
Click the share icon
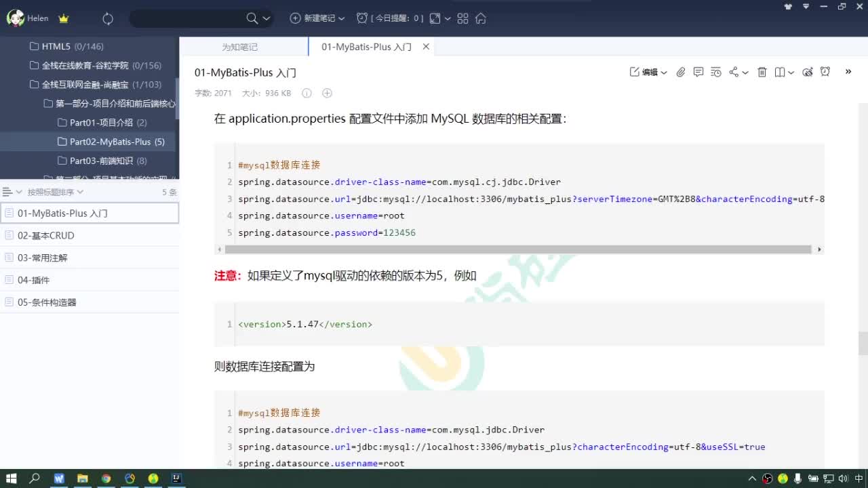734,72
